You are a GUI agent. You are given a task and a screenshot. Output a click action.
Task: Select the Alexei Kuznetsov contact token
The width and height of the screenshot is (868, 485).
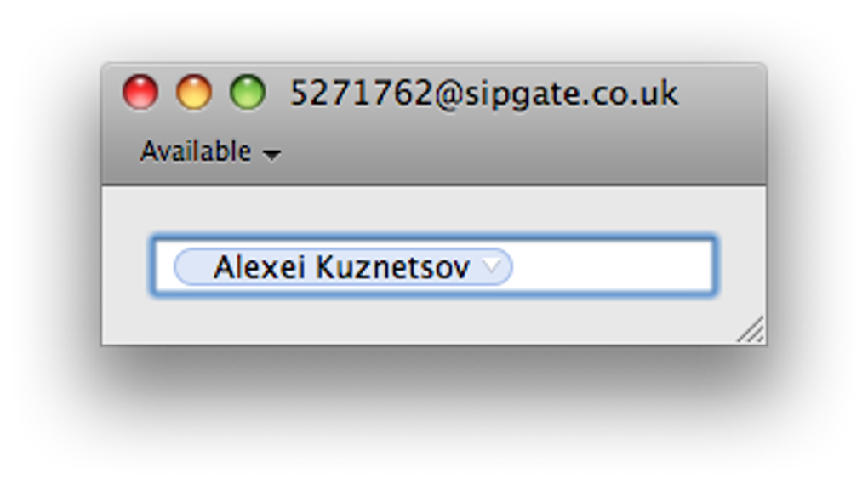point(340,267)
